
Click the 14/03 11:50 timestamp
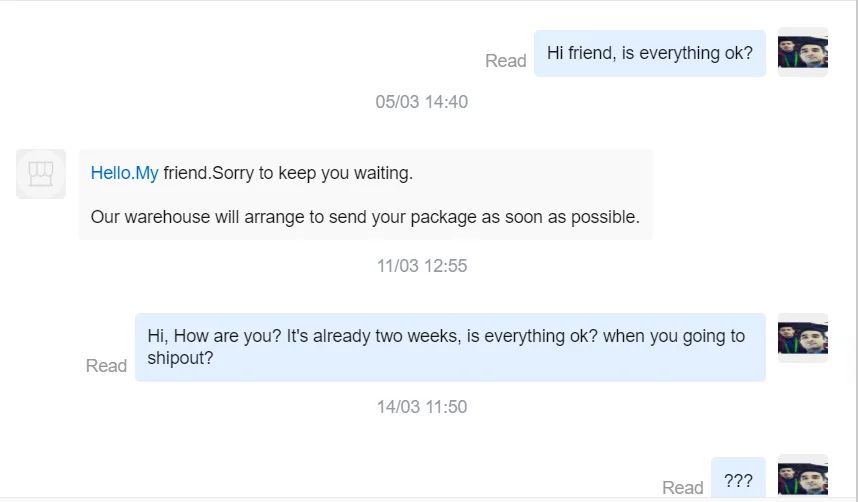coord(421,407)
